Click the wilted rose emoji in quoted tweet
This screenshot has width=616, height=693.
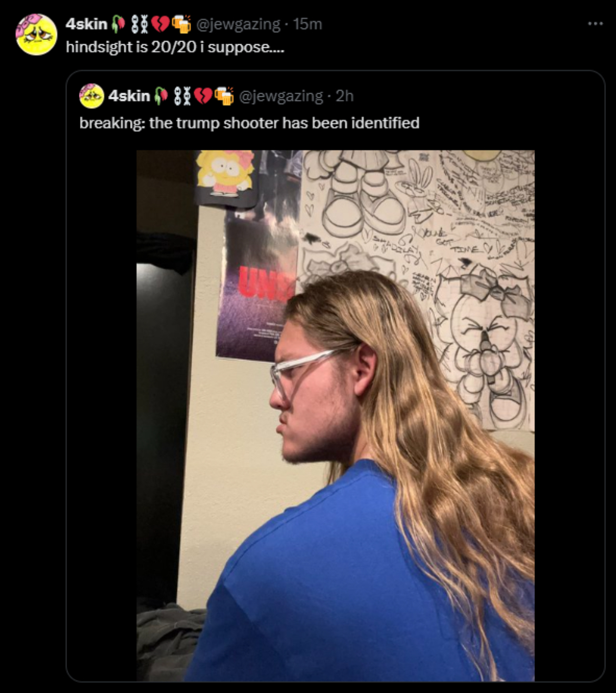tap(162, 96)
